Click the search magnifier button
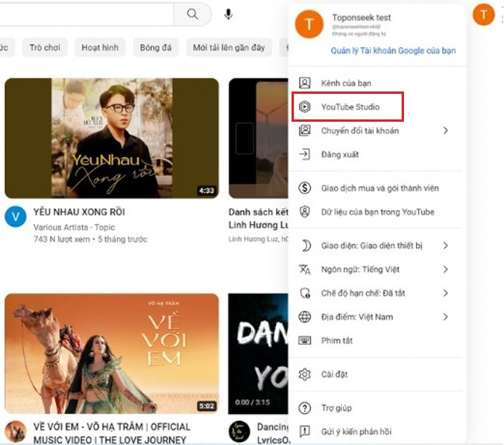Image resolution: width=504 pixels, height=445 pixels. click(192, 14)
